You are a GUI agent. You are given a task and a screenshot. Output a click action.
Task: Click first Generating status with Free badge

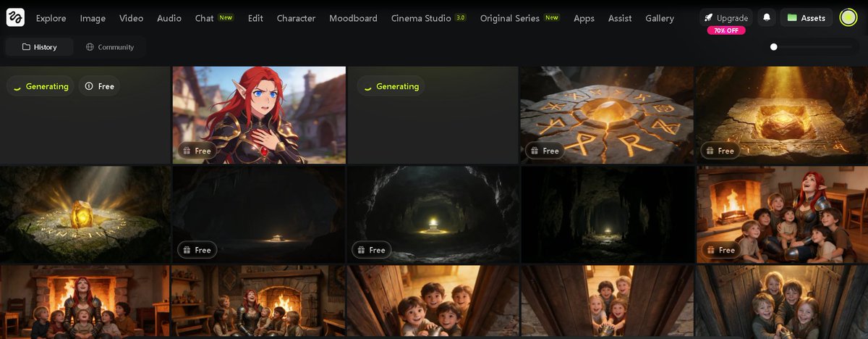coord(41,86)
